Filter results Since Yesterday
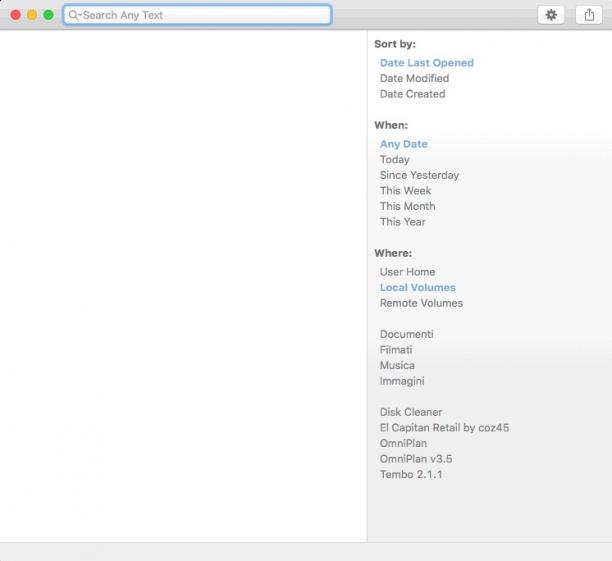 click(419, 175)
